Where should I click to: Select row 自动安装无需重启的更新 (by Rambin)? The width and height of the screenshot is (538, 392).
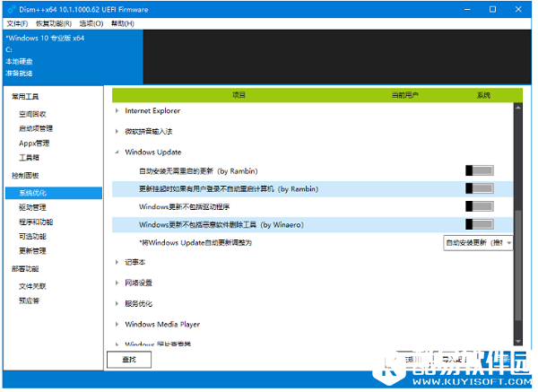coord(313,170)
